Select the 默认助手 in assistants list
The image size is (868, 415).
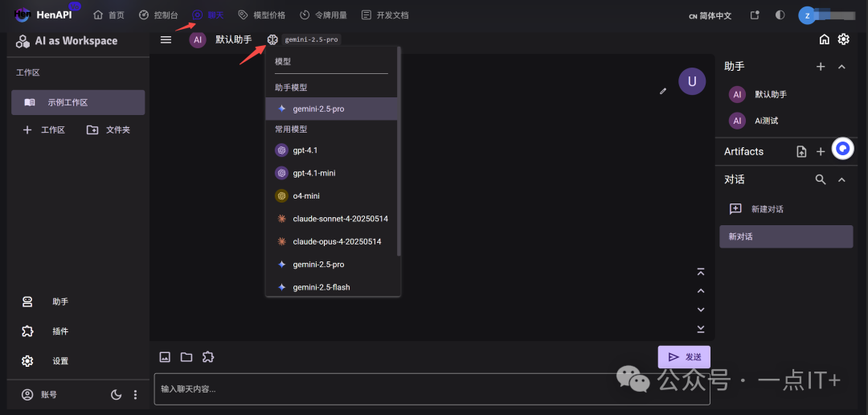[x=786, y=94]
